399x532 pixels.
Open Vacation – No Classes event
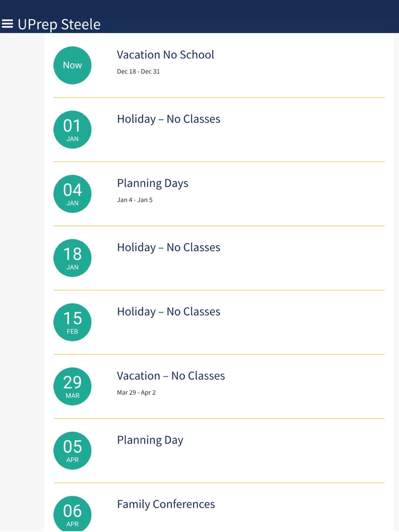pos(171,376)
